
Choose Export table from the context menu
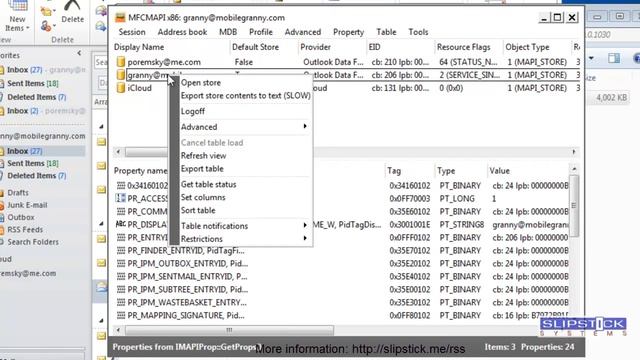[245, 169]
